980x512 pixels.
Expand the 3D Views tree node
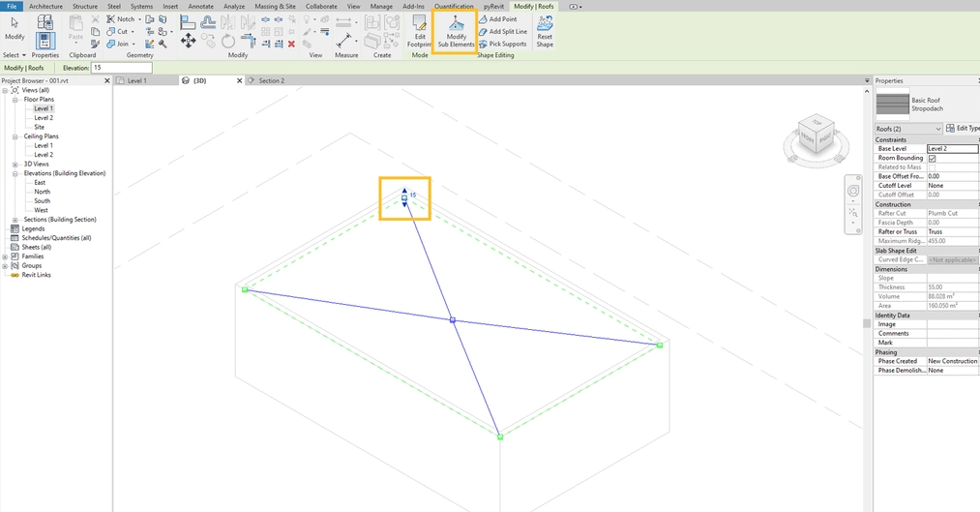pos(15,165)
